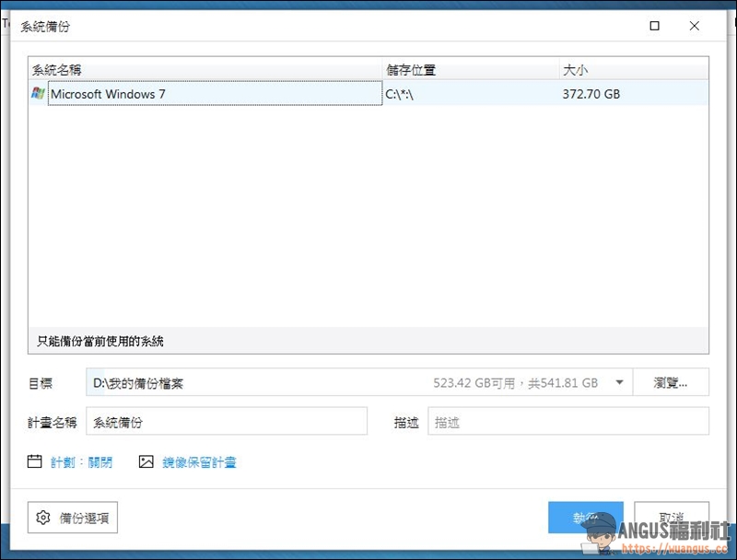Image resolution: width=737 pixels, height=560 pixels.
Task: Open the 鏡像保留計畫 link
Action: [x=199, y=462]
